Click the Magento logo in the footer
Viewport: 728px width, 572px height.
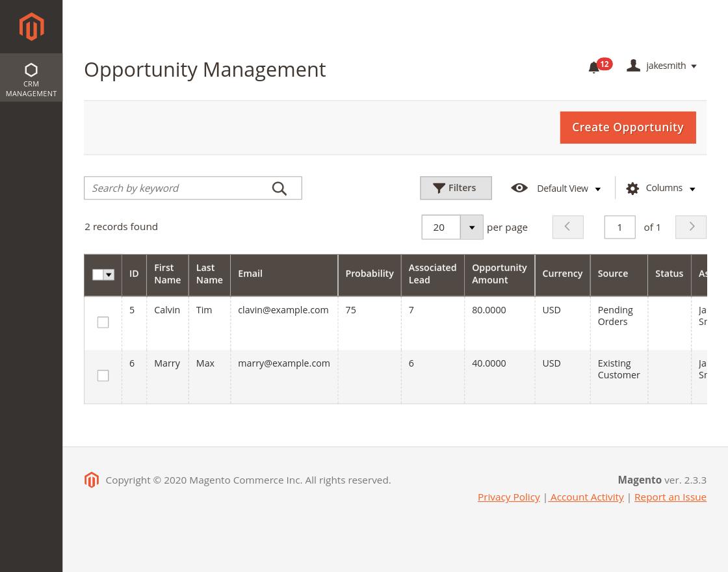point(92,480)
